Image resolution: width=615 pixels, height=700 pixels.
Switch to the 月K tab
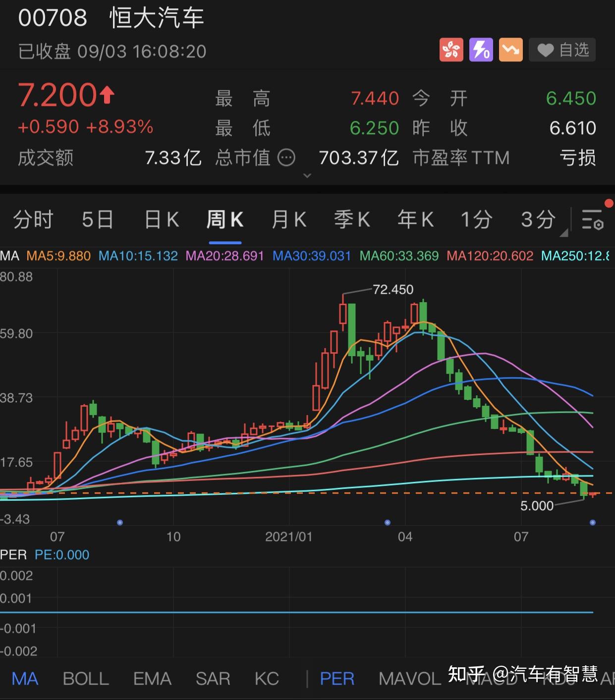289,219
